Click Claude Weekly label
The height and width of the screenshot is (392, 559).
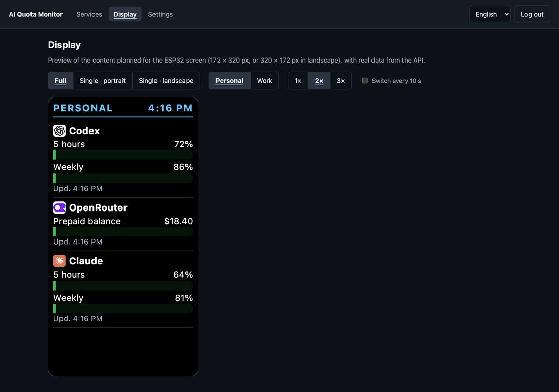pyautogui.click(x=69, y=298)
